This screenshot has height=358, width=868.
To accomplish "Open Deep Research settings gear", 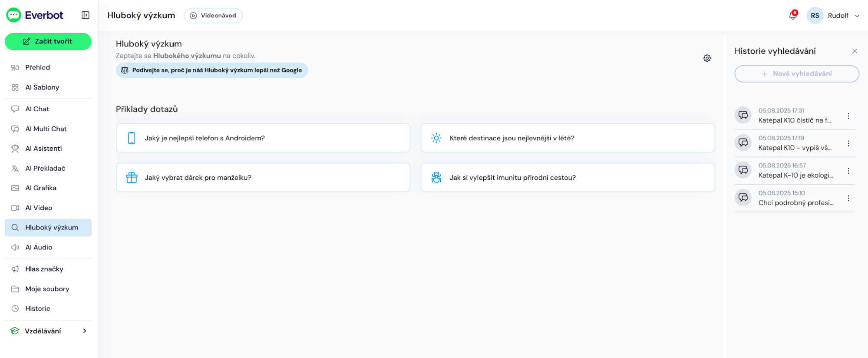I will pos(707,58).
